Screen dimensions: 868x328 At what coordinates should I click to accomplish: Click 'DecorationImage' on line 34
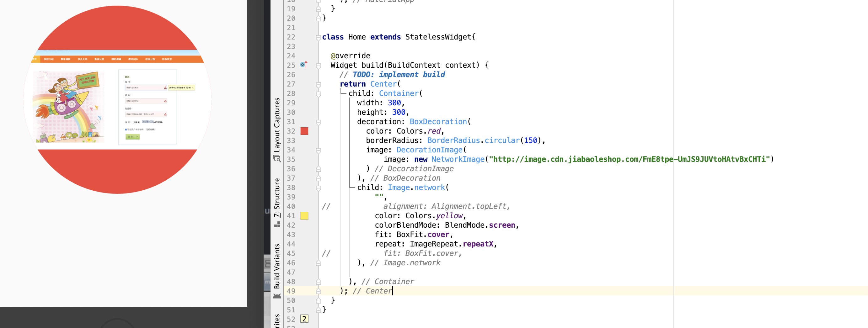(429, 150)
